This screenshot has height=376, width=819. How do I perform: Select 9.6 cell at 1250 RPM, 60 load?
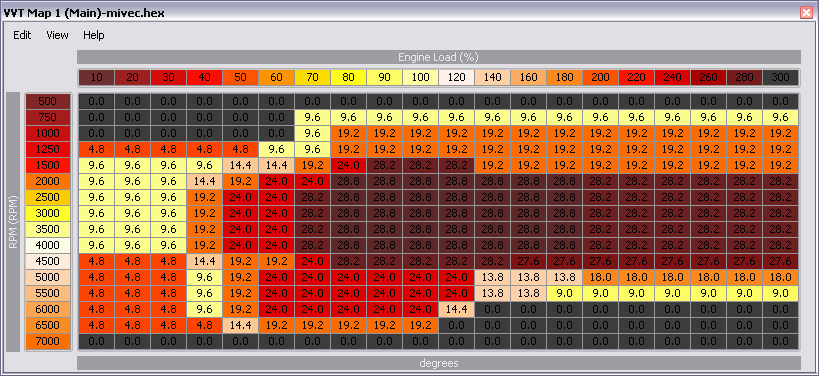point(276,149)
